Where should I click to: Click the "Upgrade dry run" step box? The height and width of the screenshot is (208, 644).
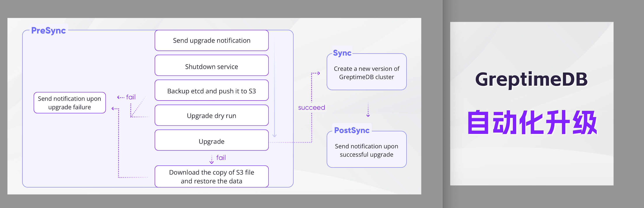click(x=212, y=115)
